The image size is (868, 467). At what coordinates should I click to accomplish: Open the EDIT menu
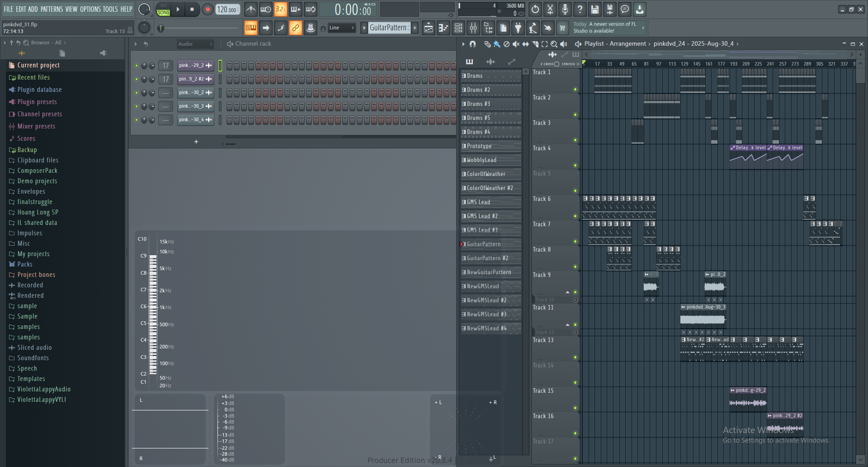(x=21, y=9)
